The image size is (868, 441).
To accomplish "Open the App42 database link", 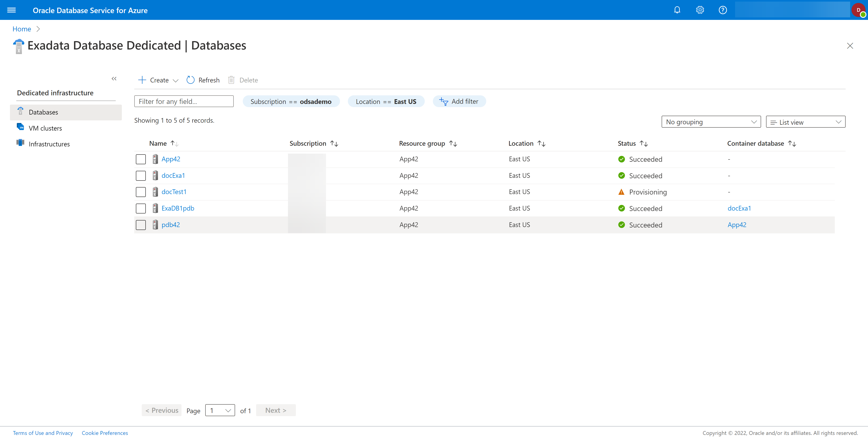I will pyautogui.click(x=171, y=159).
